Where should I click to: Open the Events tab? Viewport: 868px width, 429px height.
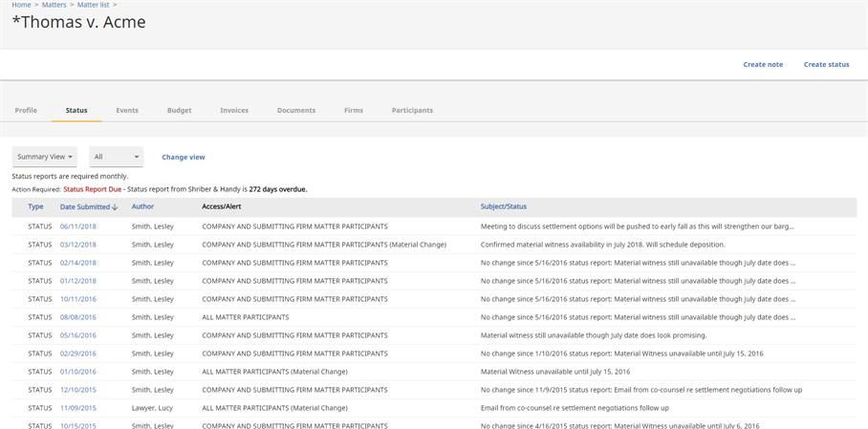[x=127, y=111]
